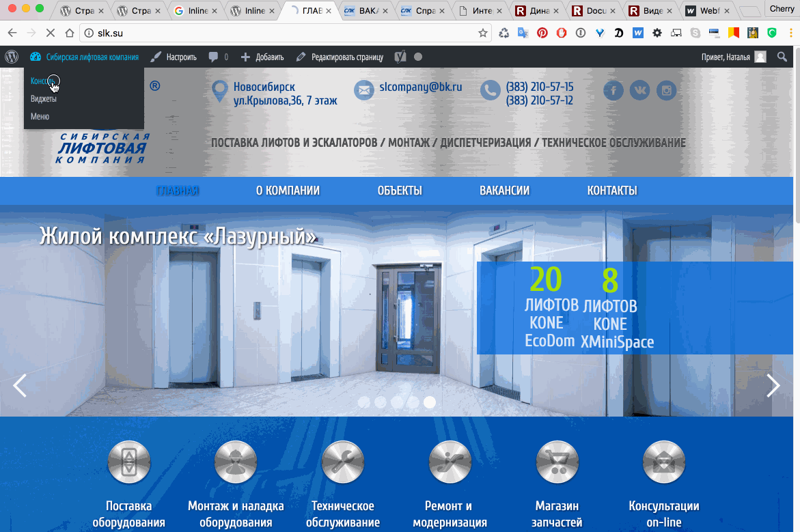Viewport: 800px width, 532px height.
Task: Stop loading the page
Action: coord(50,33)
